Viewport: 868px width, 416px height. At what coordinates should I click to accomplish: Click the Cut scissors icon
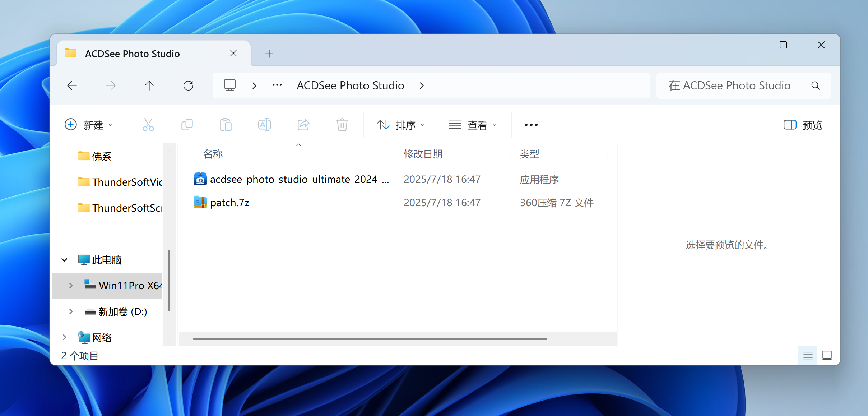tap(148, 125)
